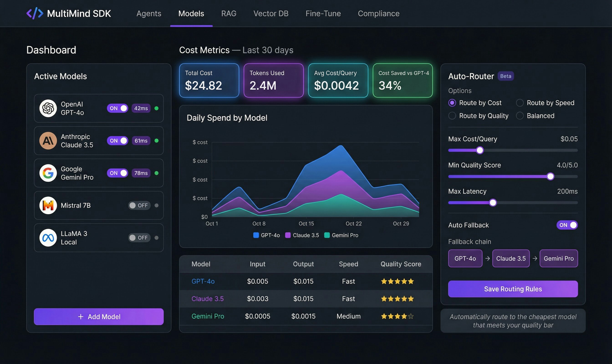The height and width of the screenshot is (364, 612).
Task: Select the Mistral 7B model icon
Action: tap(48, 205)
